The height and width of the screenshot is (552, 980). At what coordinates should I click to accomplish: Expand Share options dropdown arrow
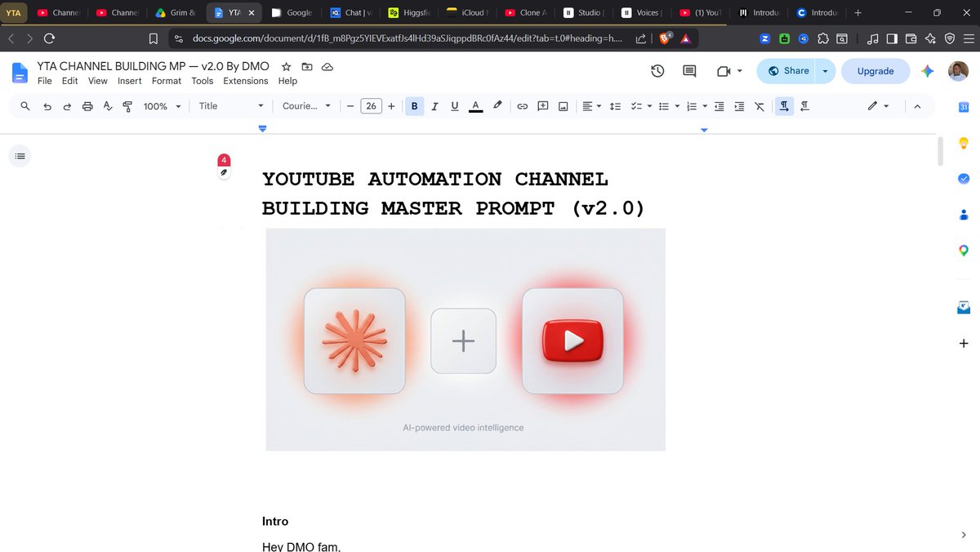[x=825, y=71]
